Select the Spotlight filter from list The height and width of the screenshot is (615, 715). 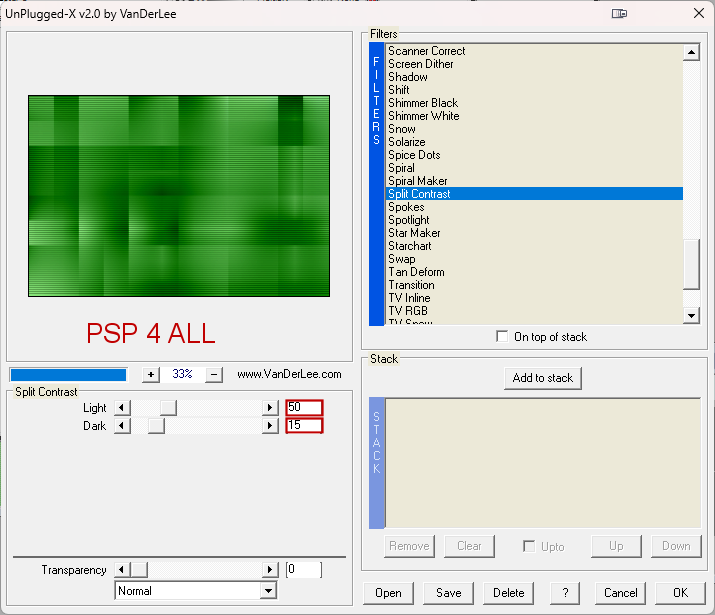click(x=408, y=220)
